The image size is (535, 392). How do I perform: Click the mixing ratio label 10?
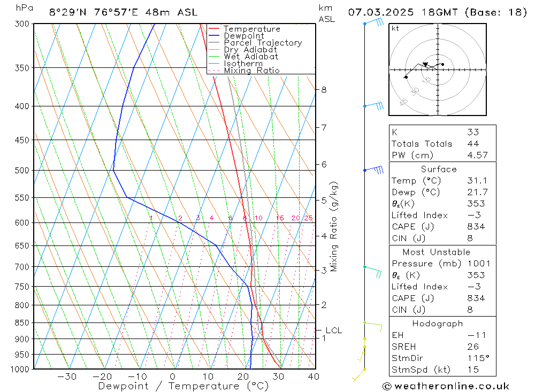[x=258, y=218]
